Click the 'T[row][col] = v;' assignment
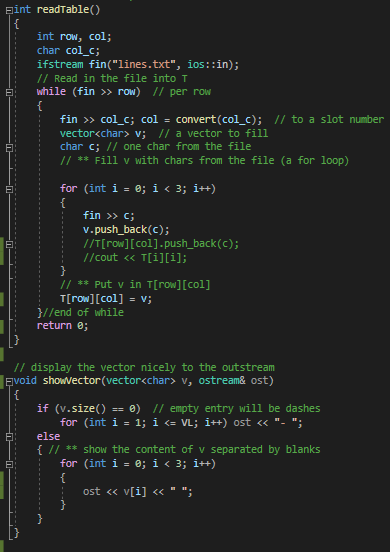Viewport: 390px width, 552px height. [x=106, y=299]
